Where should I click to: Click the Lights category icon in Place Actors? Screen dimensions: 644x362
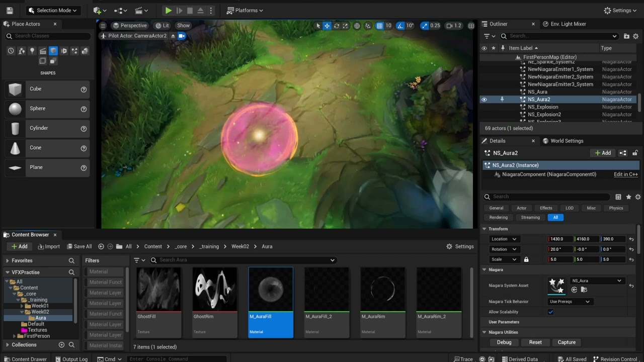click(x=32, y=51)
